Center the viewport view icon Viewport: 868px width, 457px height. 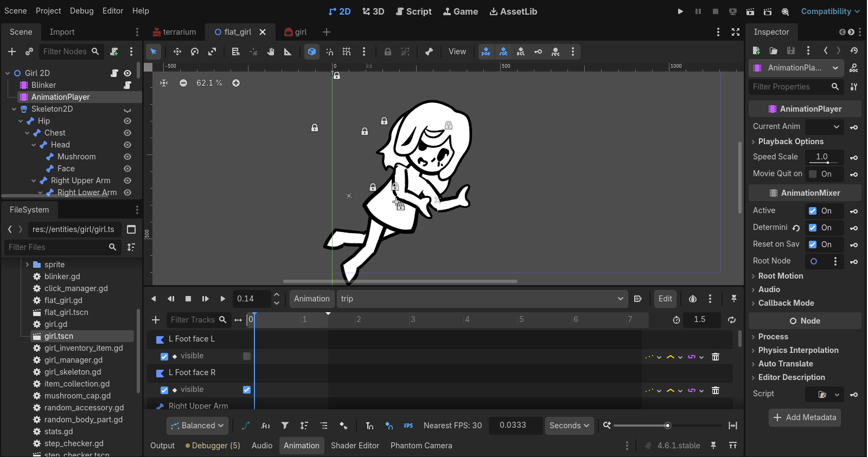[x=164, y=83]
